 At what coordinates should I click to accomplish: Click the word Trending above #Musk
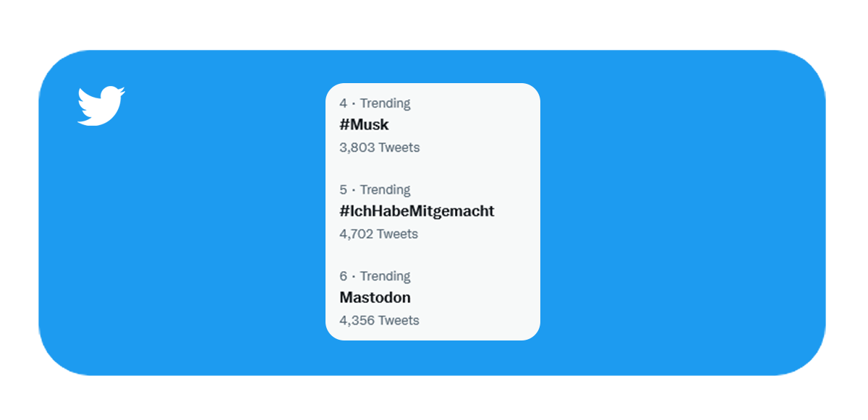point(385,103)
